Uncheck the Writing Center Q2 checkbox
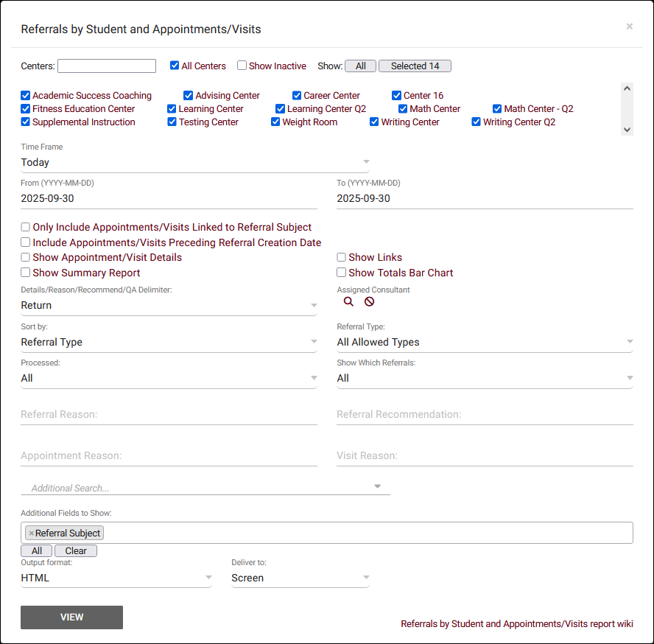 [477, 122]
